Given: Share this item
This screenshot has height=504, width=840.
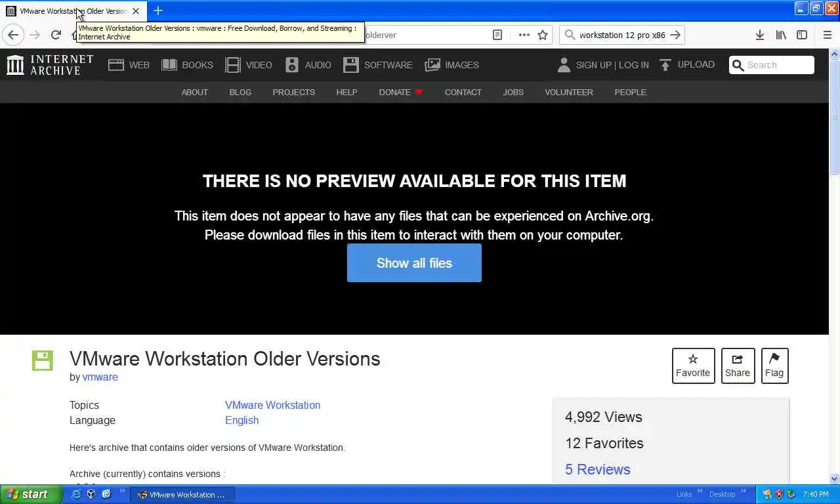Looking at the screenshot, I should (738, 366).
